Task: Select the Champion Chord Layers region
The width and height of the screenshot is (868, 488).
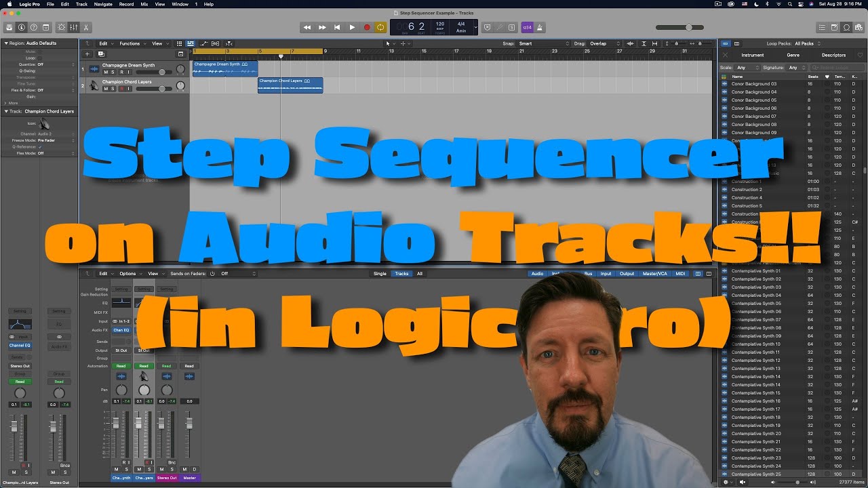Action: [x=290, y=85]
